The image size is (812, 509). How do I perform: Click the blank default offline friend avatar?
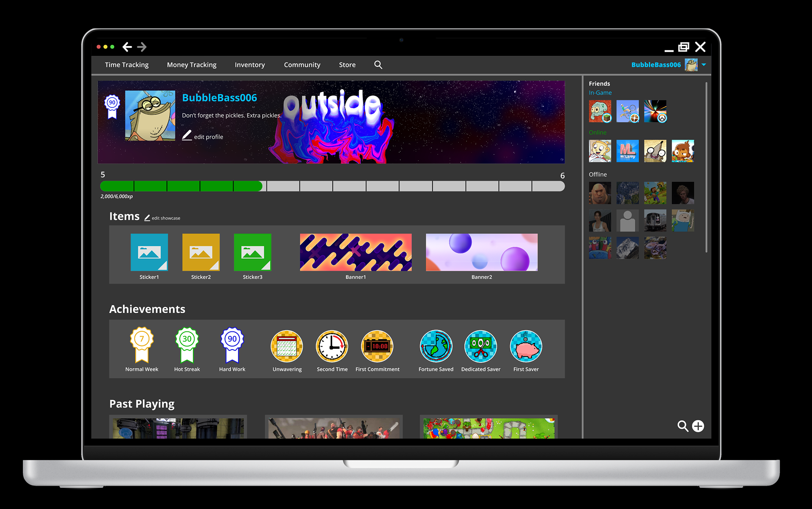[x=628, y=220]
